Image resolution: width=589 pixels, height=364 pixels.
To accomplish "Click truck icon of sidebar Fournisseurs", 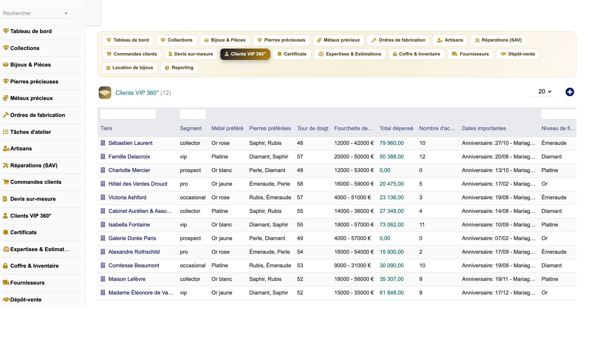I will click(6, 283).
